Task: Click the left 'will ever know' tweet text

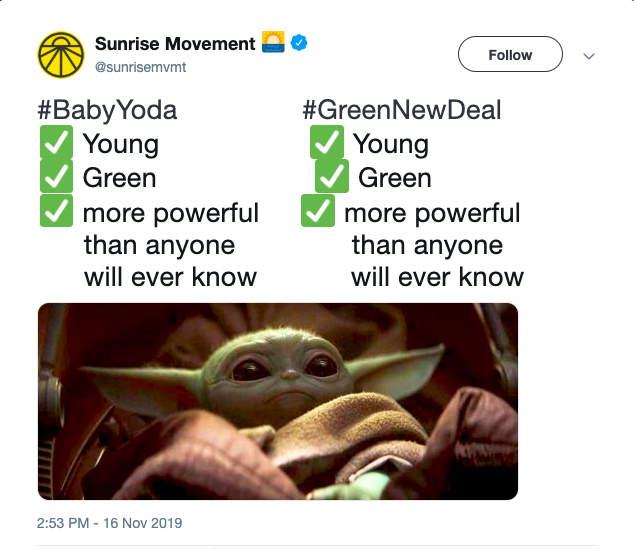Action: coord(170,277)
